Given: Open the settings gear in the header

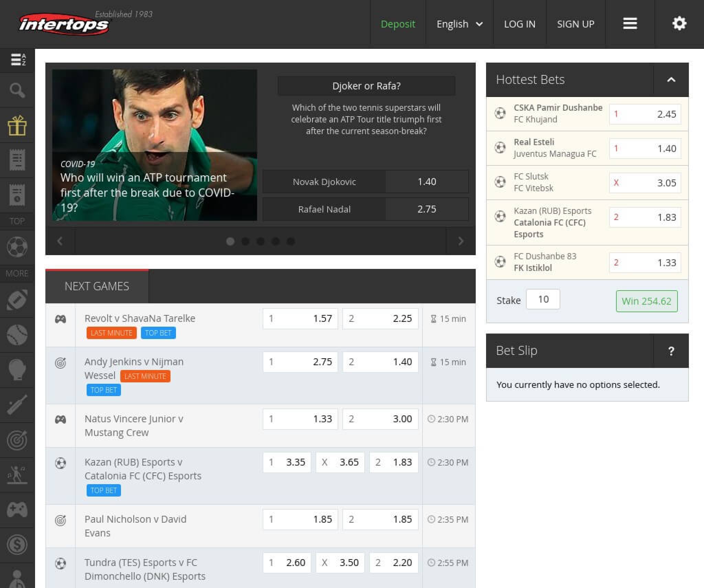Looking at the screenshot, I should (x=679, y=24).
